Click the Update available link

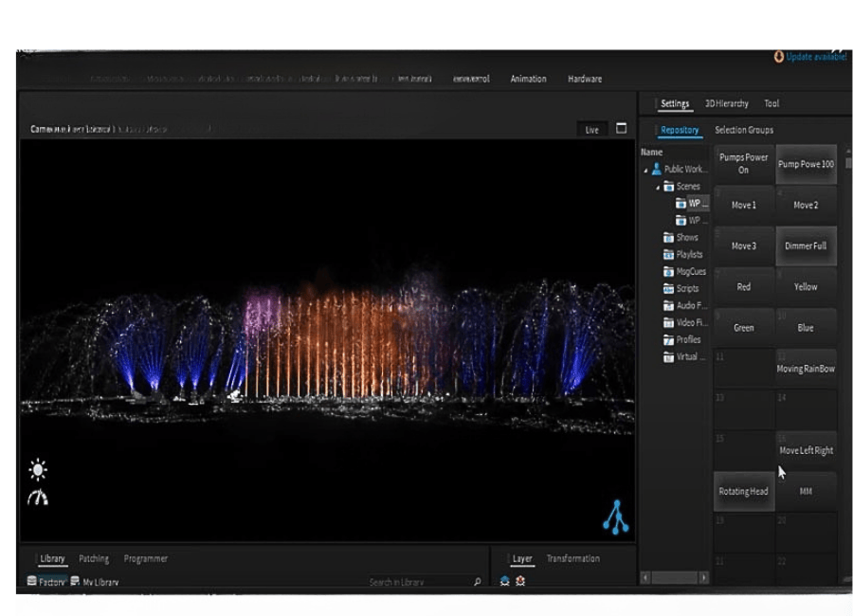816,57
